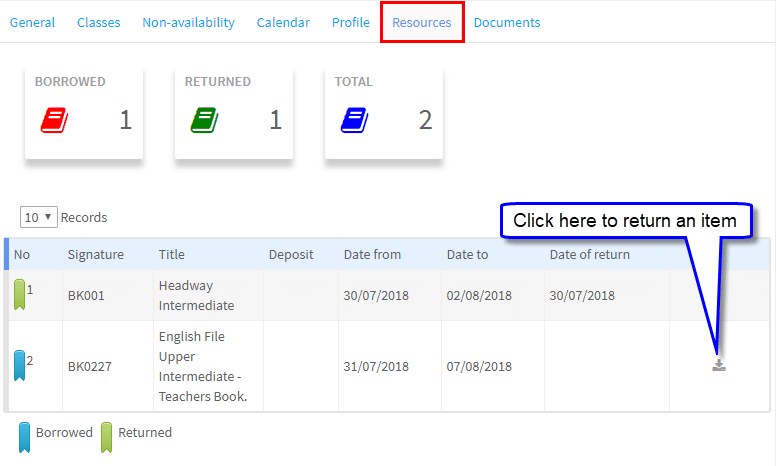
Task: Sort by the Date from column header
Action: click(372, 254)
